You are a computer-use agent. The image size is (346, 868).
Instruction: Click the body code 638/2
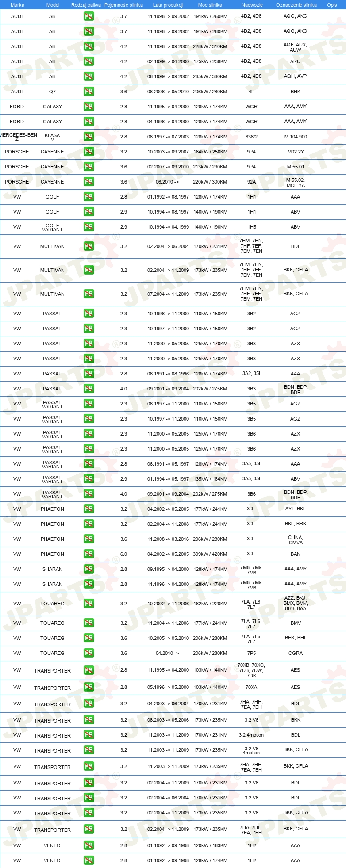(x=251, y=137)
